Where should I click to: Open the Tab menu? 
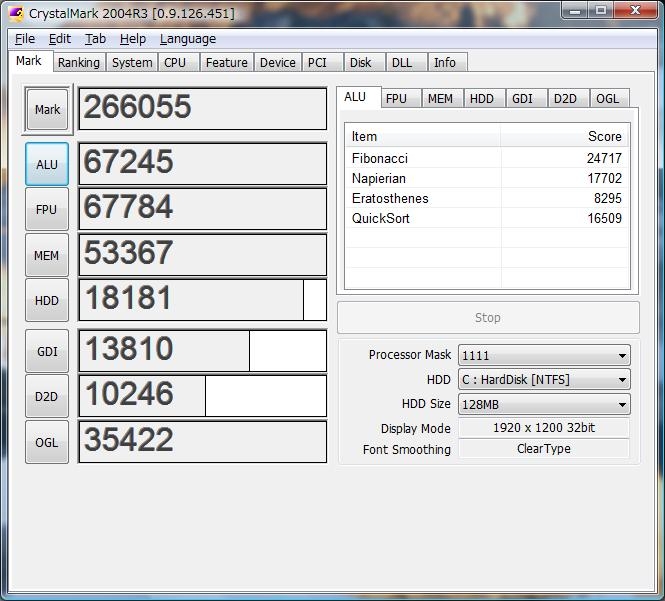(x=95, y=39)
